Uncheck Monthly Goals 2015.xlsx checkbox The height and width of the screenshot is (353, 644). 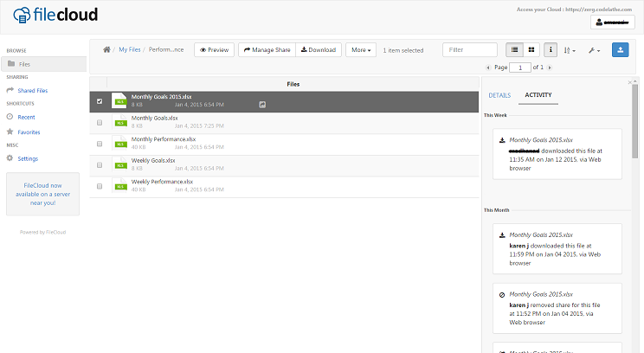[100, 101]
